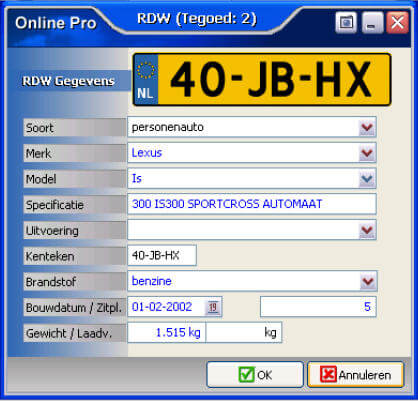Open the Soort dropdown arrow

(x=367, y=127)
